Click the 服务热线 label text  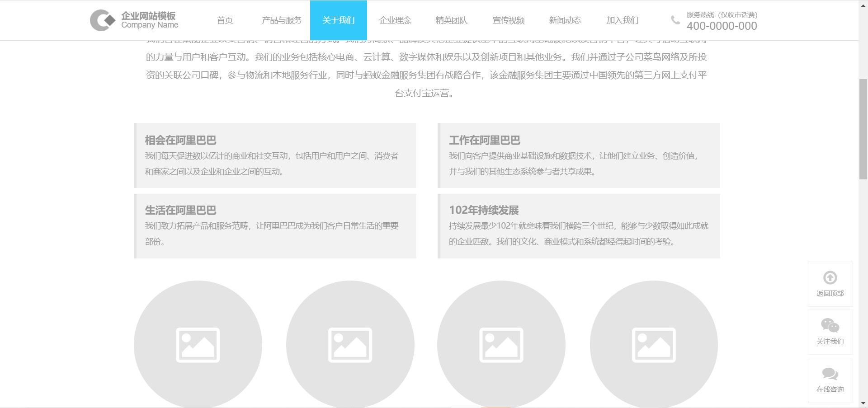722,15
